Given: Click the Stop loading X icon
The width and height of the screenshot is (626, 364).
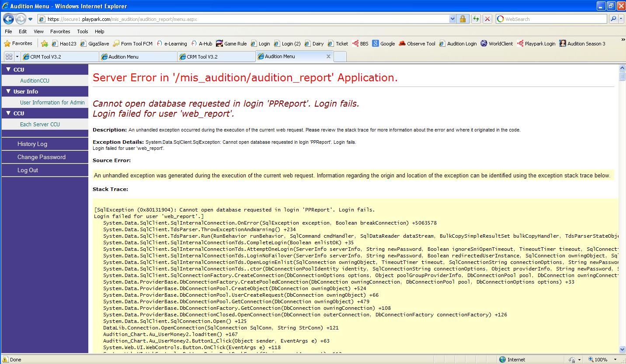Looking at the screenshot, I should click(487, 19).
